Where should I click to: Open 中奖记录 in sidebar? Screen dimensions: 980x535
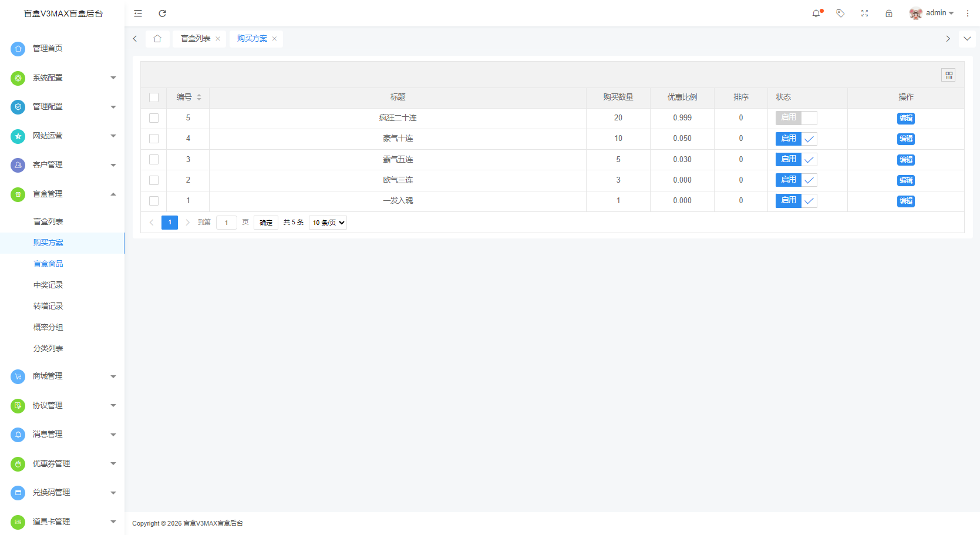(x=48, y=285)
